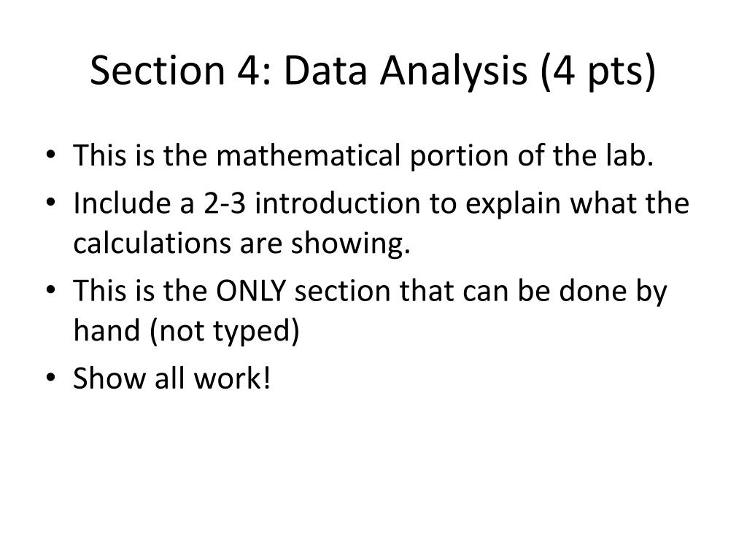Image resolution: width=747 pixels, height=560 pixels.
Task: Select the bullet marker before 'Show all work!'
Action: [51, 378]
